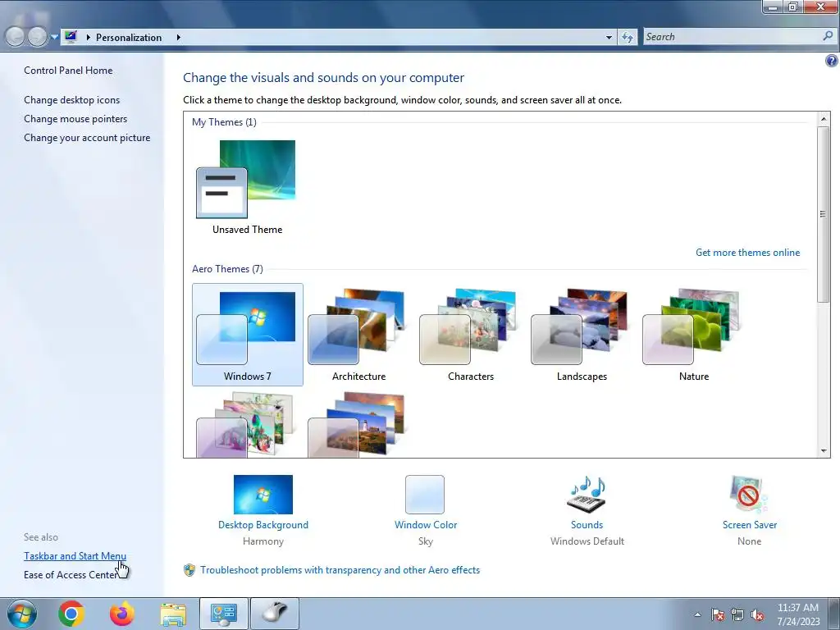Open the recent-pages dropdown beside navigation buttons

point(54,37)
